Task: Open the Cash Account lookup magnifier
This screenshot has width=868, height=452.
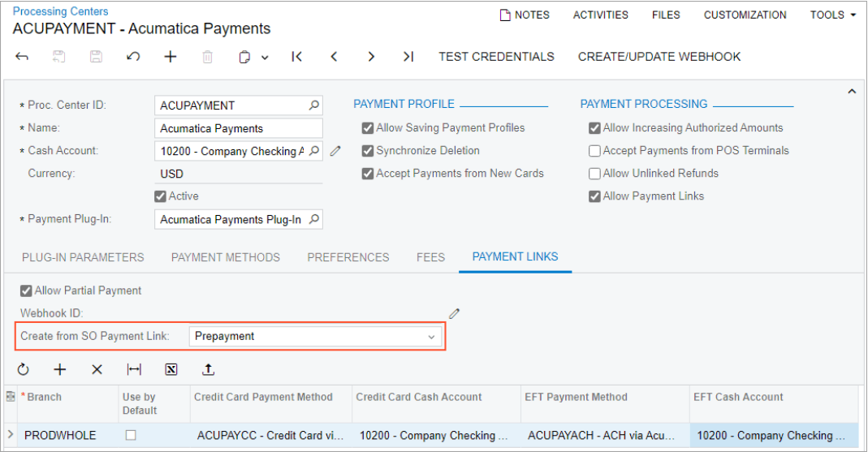Action: [x=314, y=150]
